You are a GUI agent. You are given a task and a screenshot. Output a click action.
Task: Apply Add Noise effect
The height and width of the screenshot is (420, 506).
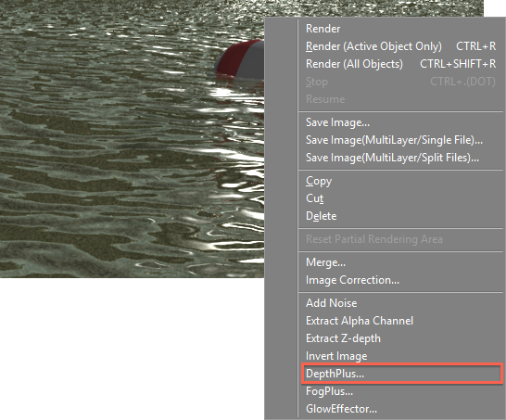pos(400,303)
